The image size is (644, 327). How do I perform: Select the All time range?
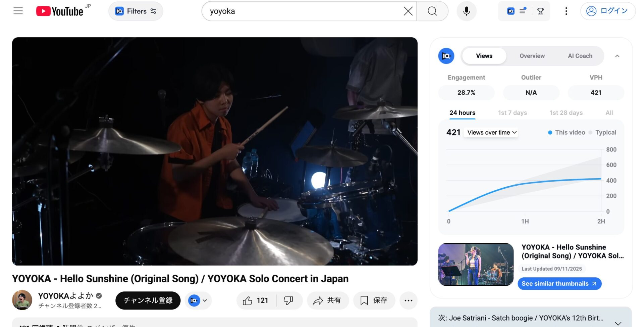tap(609, 113)
